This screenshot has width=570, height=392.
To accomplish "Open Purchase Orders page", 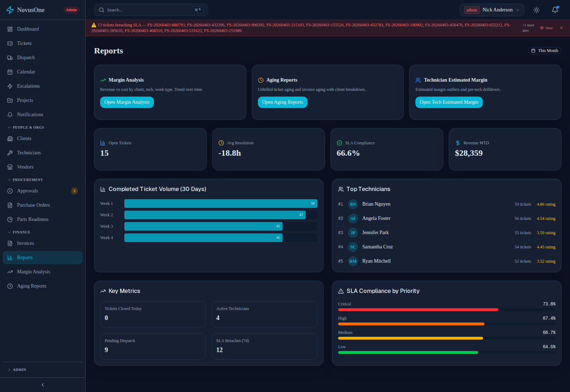I will click(42, 205).
